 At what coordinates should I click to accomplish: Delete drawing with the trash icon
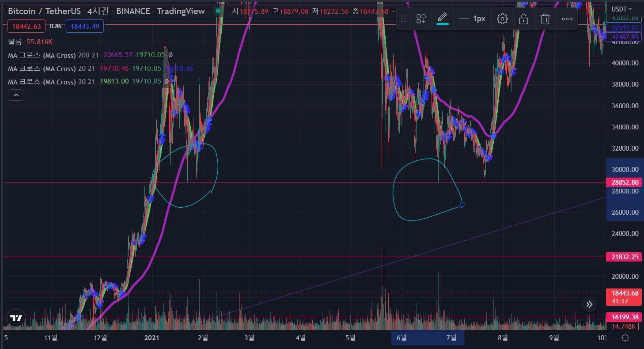point(546,19)
